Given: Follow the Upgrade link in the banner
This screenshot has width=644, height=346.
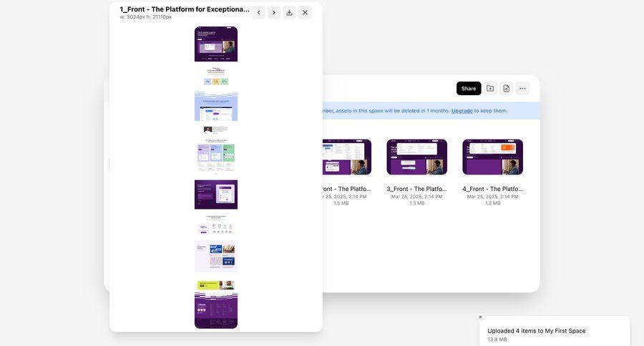Looking at the screenshot, I should 462,111.
